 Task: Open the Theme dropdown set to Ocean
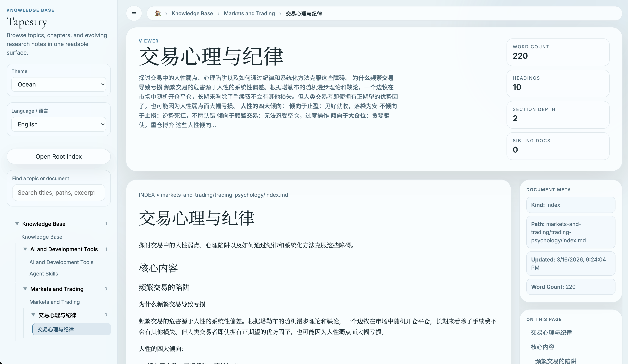tap(58, 84)
